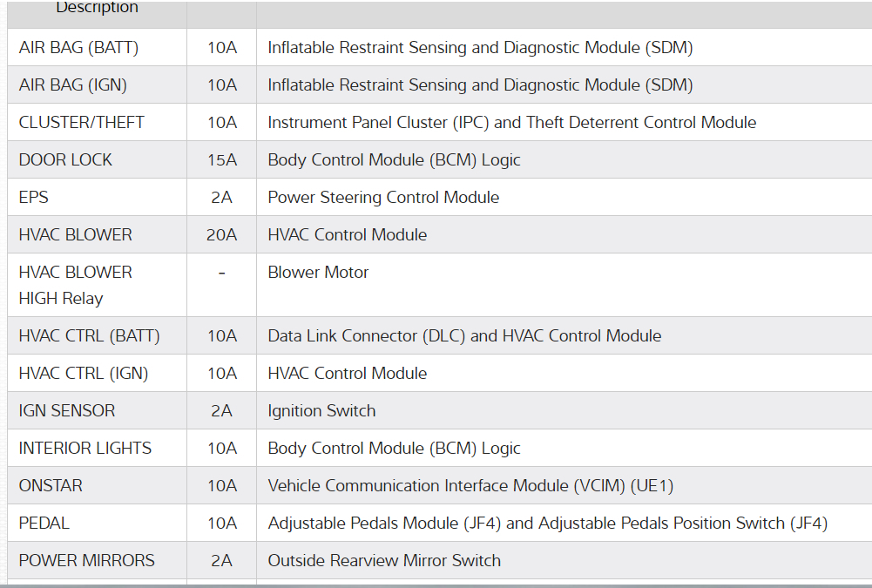Select the ONSTAR fuse label
This screenshot has height=588, width=872.
click(51, 486)
